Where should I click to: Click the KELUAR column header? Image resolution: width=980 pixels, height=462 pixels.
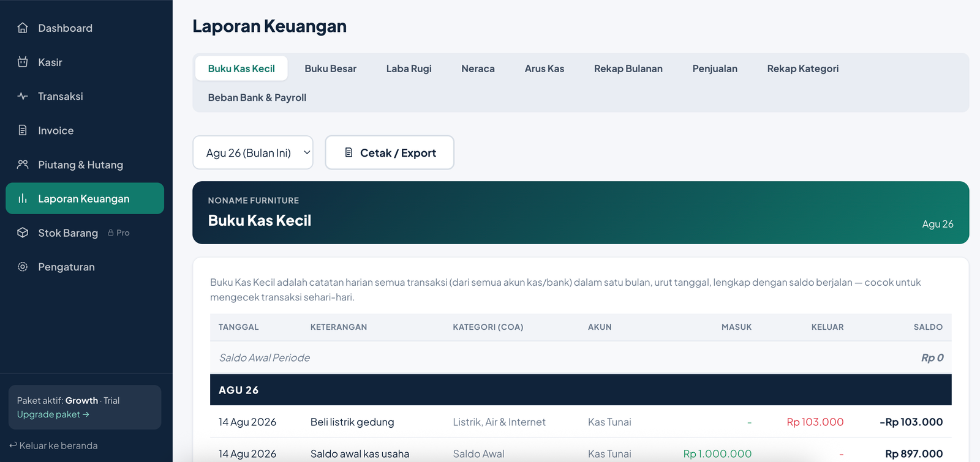pos(827,327)
